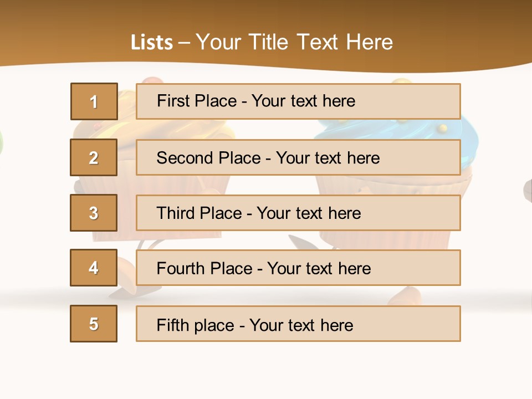Click the number 3 box

tap(94, 213)
